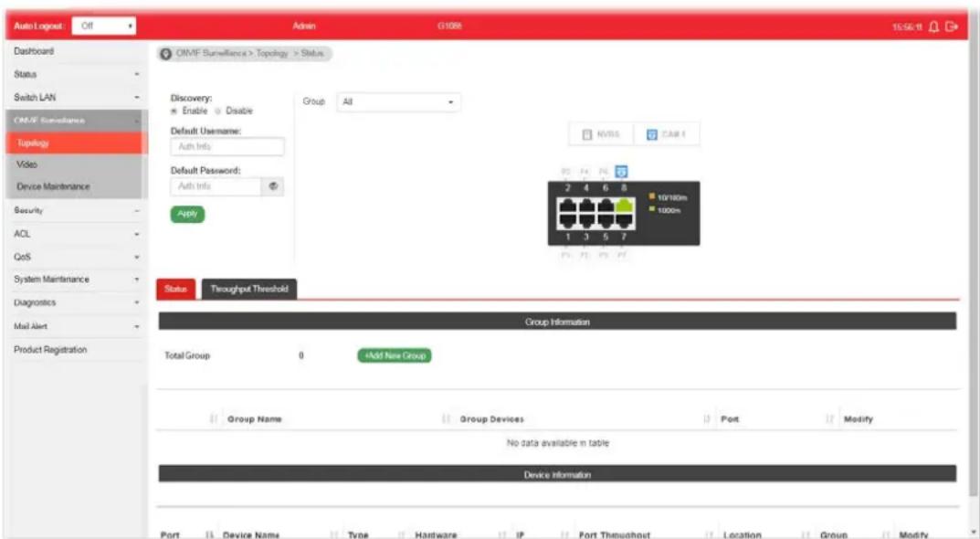Click camera icon above port 8
This screenshot has width=980, height=539.
[x=621, y=172]
